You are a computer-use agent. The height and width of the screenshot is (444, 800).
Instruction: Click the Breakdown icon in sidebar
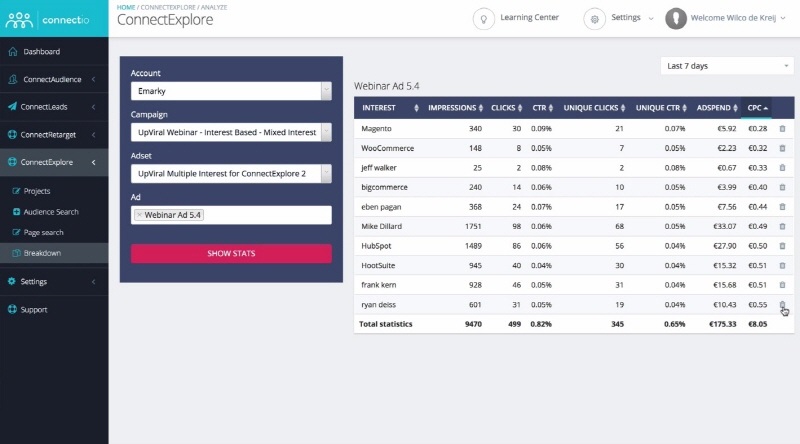tap(16, 253)
